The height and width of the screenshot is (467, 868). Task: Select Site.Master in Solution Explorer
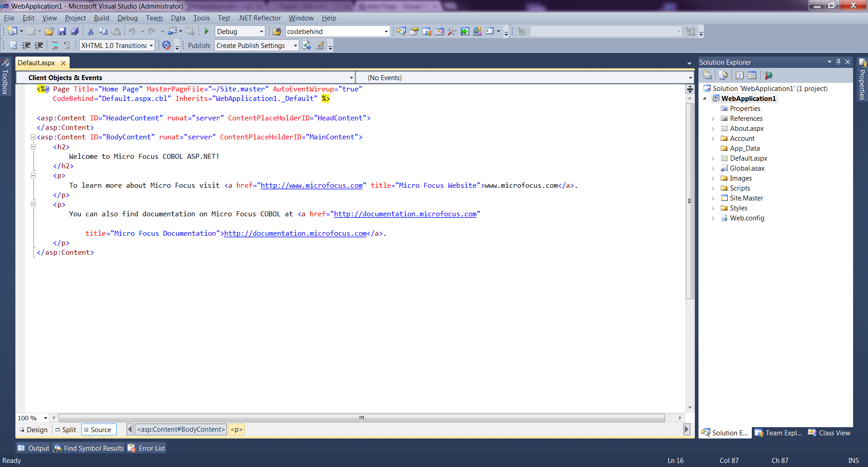(x=746, y=198)
